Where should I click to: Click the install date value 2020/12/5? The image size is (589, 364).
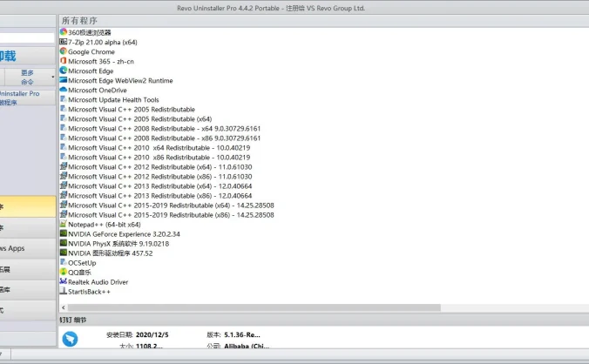coord(152,334)
